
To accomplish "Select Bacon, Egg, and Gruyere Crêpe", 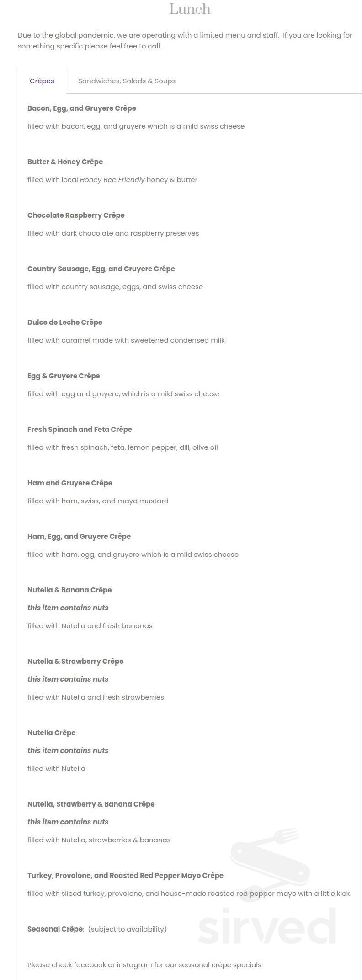I will coord(82,108).
